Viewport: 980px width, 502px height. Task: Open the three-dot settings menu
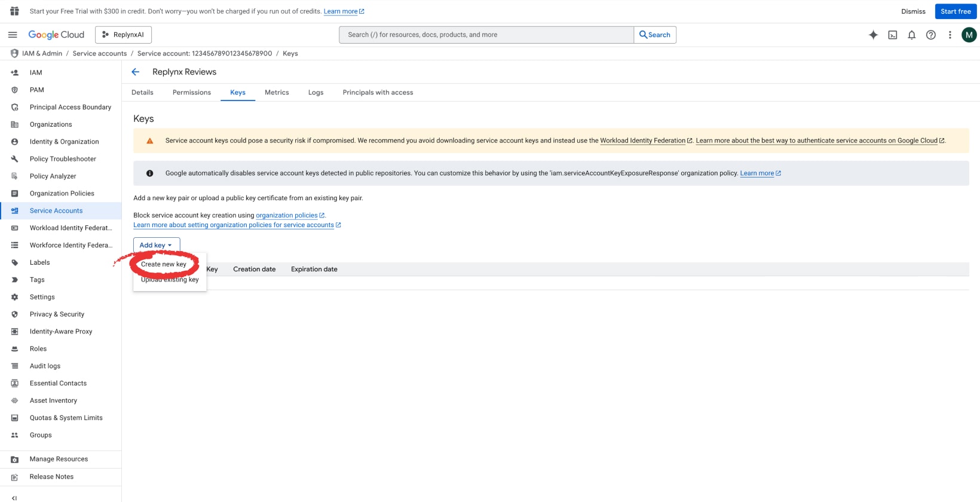pyautogui.click(x=950, y=35)
